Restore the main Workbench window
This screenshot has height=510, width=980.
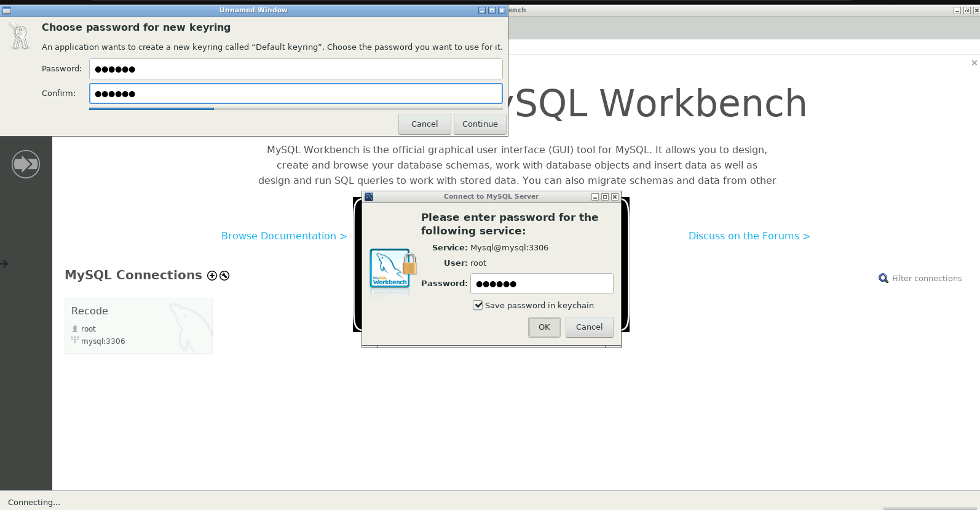[x=967, y=10]
